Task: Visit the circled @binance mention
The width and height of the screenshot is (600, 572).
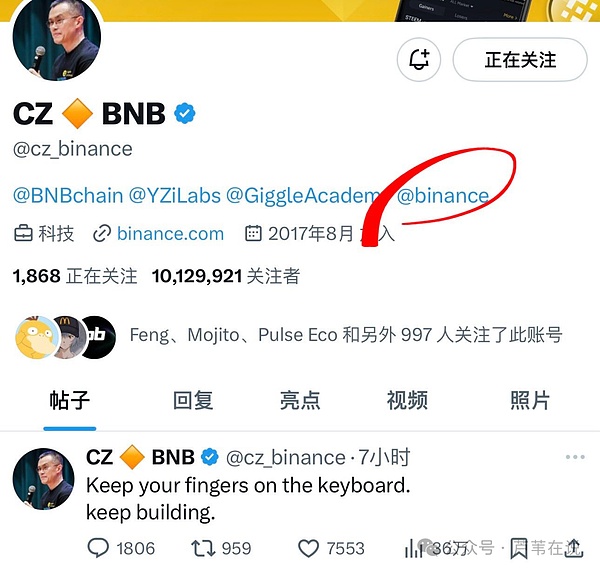Action: pos(443,196)
